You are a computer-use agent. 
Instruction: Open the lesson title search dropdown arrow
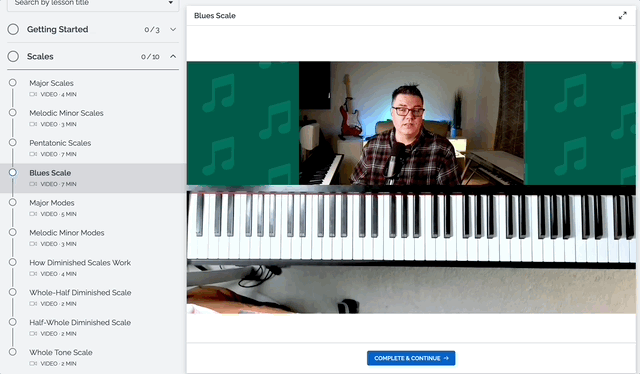click(171, 3)
